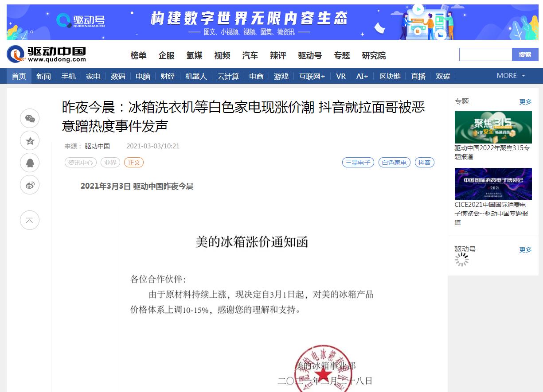The height and width of the screenshot is (392, 543).
Task: Click 更多 next to 专题
Action: pyautogui.click(x=526, y=102)
